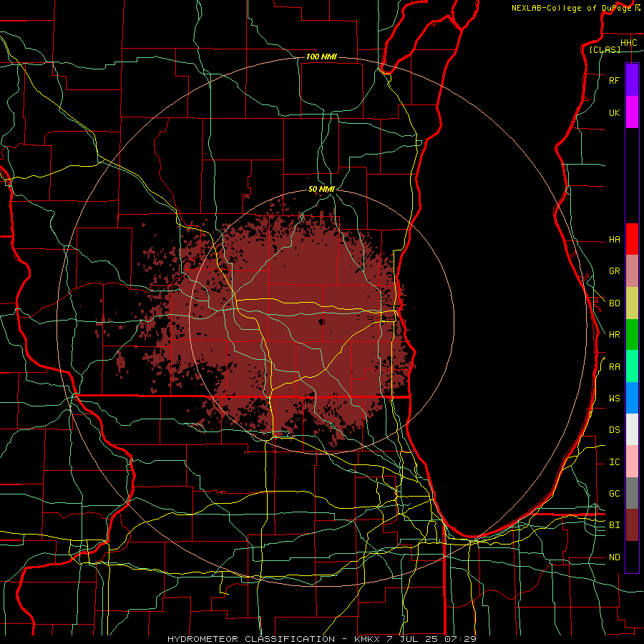Click the HA red legend color swatch

(x=632, y=239)
